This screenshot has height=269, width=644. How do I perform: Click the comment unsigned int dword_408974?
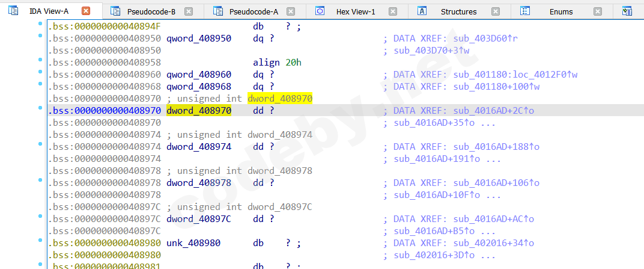240,135
